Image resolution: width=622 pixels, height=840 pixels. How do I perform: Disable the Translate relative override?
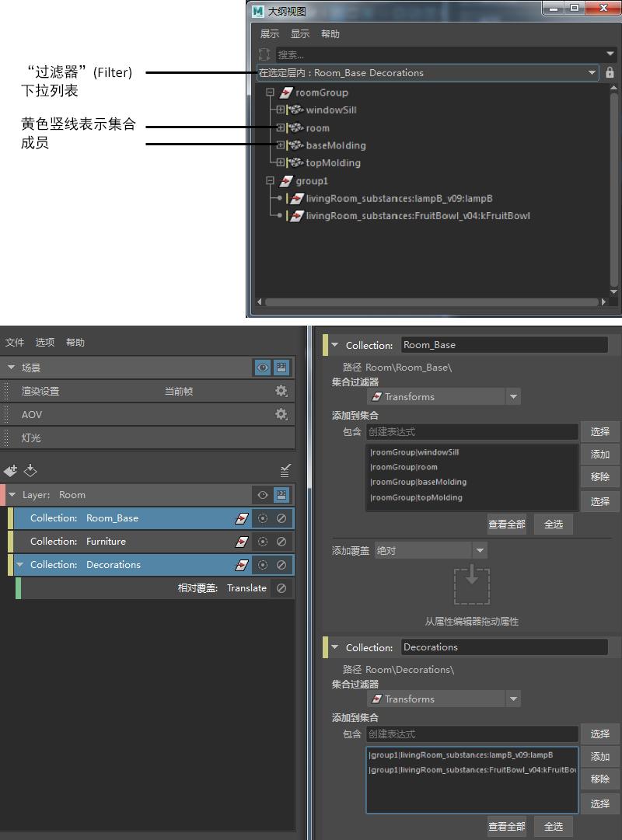click(281, 588)
